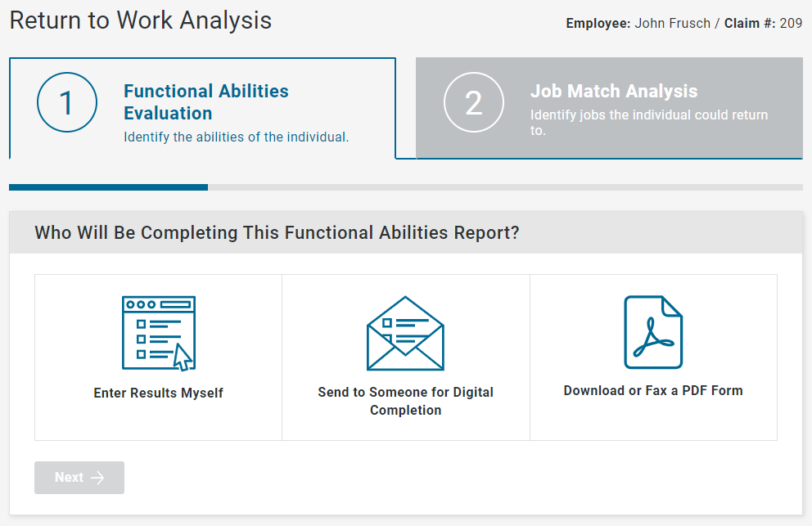Open the Functional Abilities Evaluation tab title

pos(206,102)
